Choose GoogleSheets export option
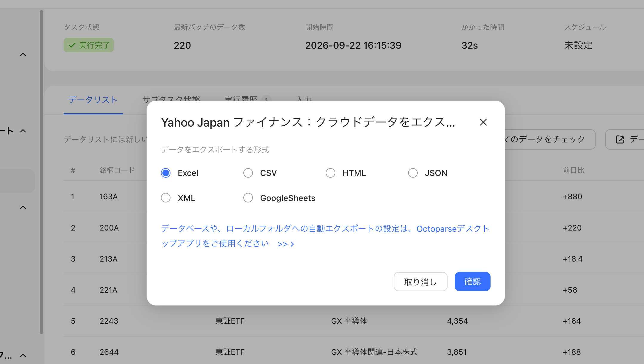The image size is (644, 364). (248, 198)
